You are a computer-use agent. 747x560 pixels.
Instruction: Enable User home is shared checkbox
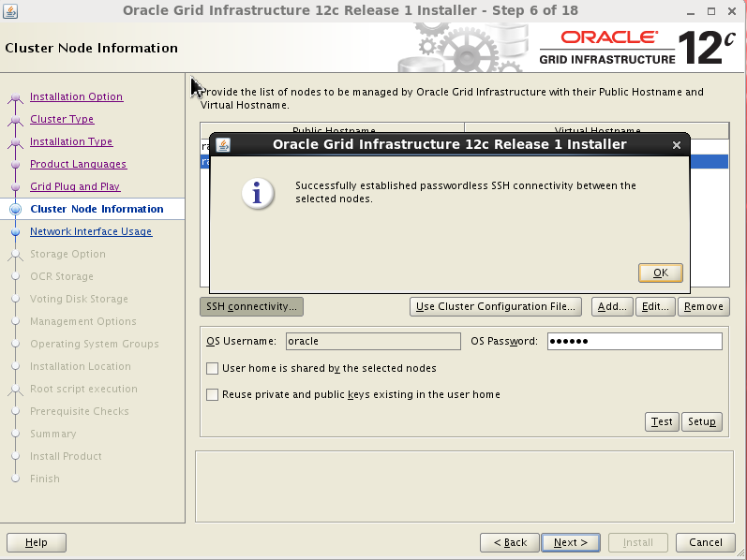(213, 369)
